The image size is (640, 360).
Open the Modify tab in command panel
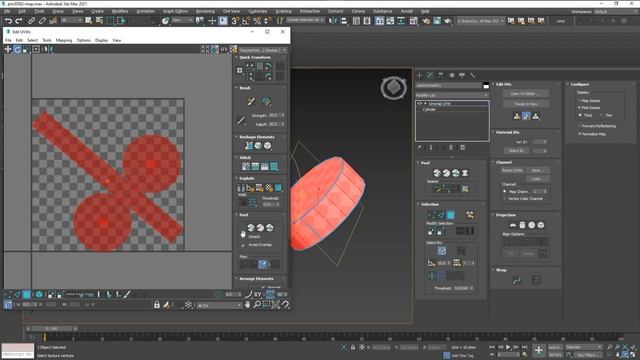(430, 76)
